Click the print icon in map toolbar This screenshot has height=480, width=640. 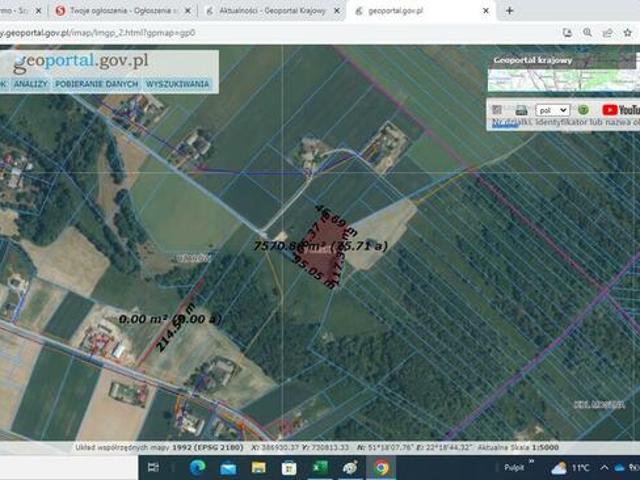pos(521,110)
